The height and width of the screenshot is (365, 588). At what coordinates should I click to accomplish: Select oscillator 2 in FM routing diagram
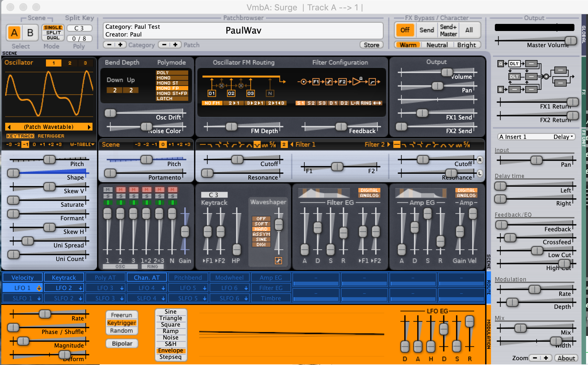(x=231, y=93)
